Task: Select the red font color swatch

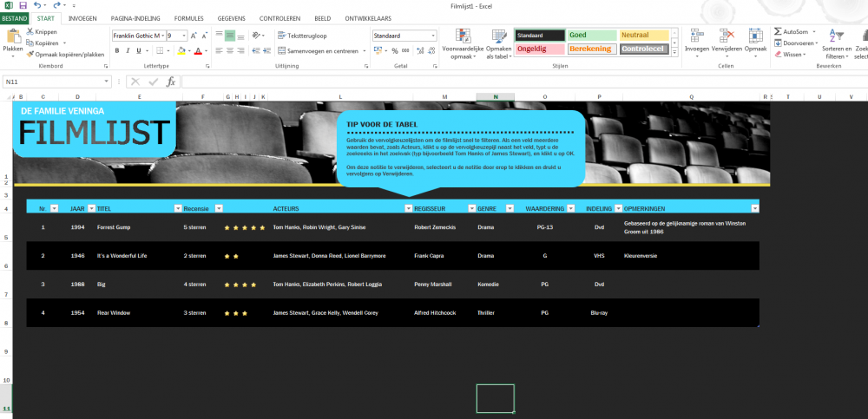Action: [x=198, y=51]
